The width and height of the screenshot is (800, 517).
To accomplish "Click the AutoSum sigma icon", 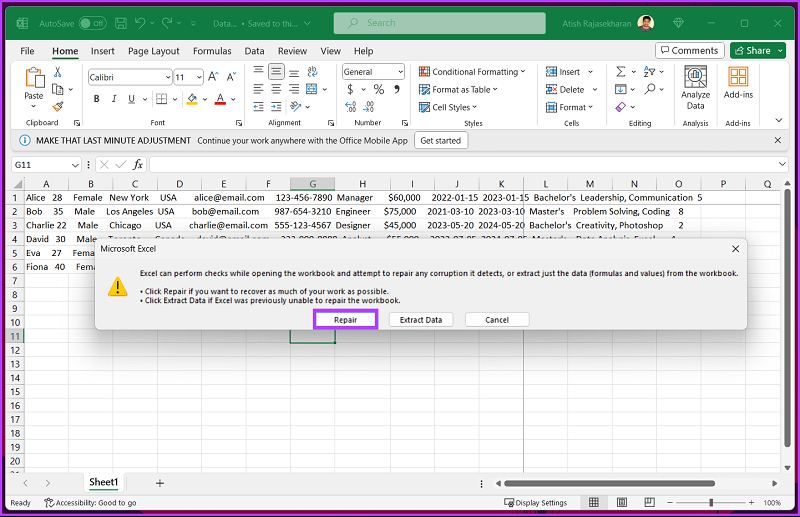I will [x=621, y=72].
